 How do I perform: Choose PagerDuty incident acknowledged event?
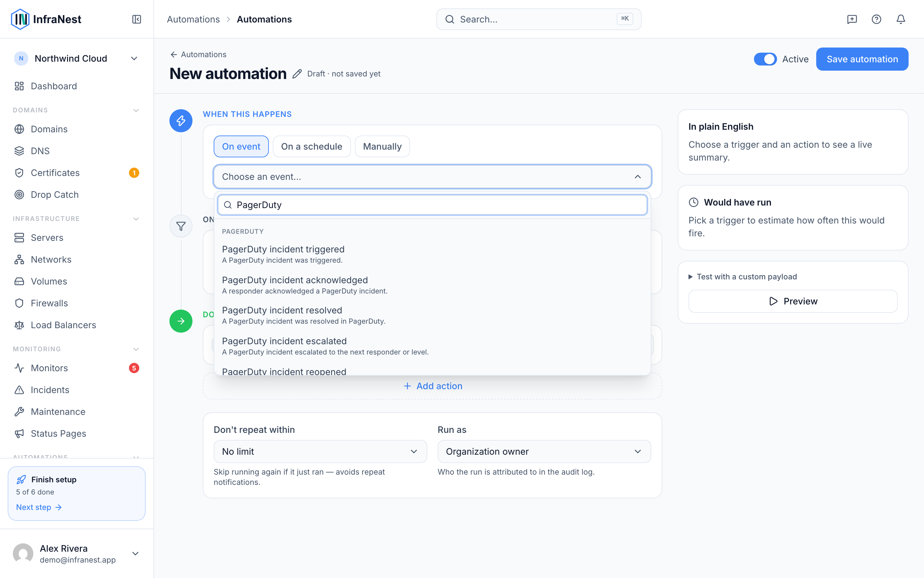(x=432, y=285)
